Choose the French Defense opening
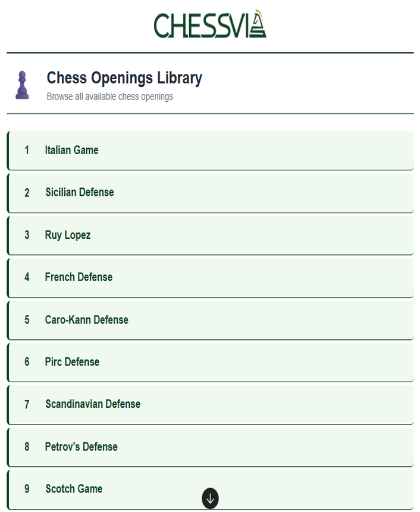Viewport: 420px width, 512px height. point(79,277)
